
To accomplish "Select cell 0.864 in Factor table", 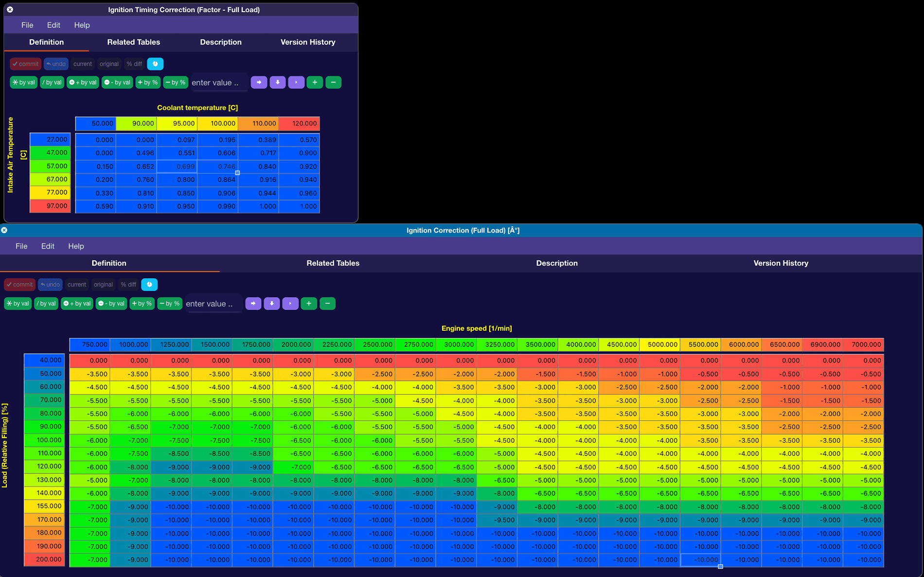I will point(218,180).
